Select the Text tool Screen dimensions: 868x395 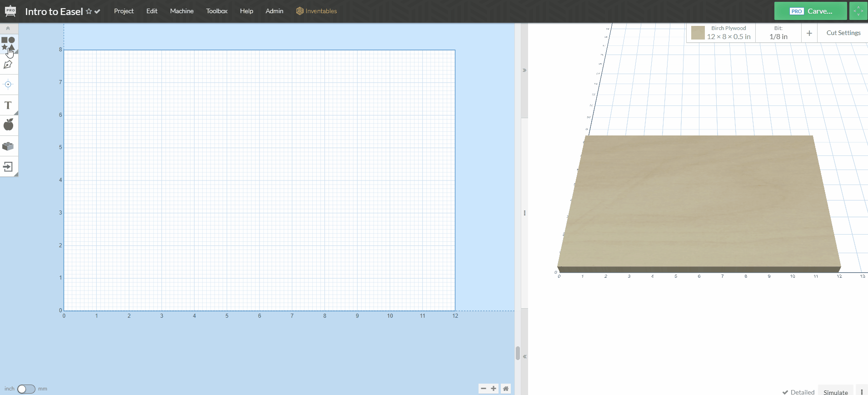pyautogui.click(x=8, y=105)
